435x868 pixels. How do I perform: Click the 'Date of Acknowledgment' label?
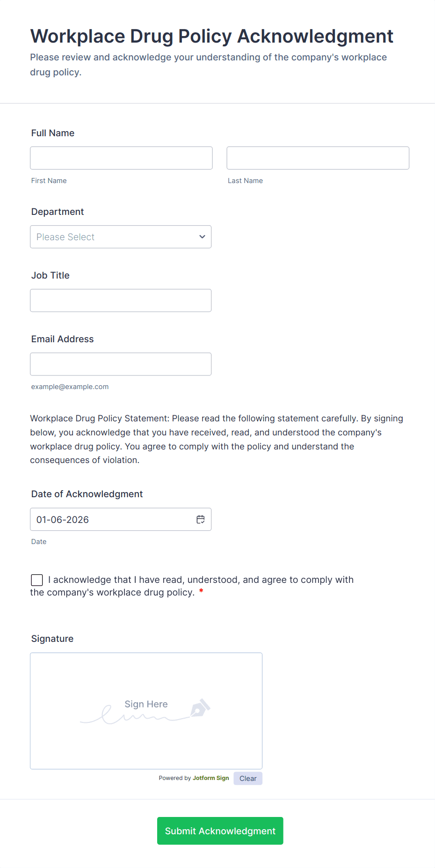point(87,494)
